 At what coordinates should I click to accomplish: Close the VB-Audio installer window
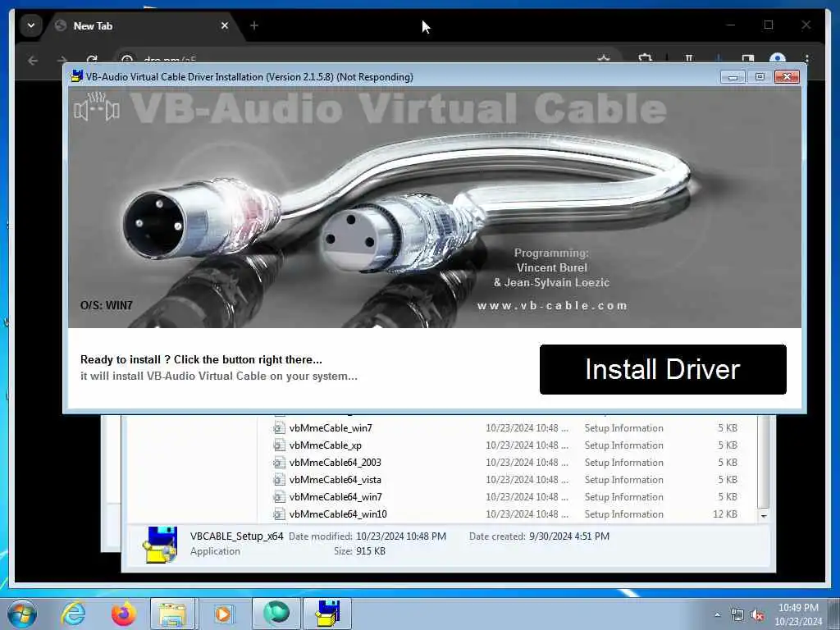point(787,77)
